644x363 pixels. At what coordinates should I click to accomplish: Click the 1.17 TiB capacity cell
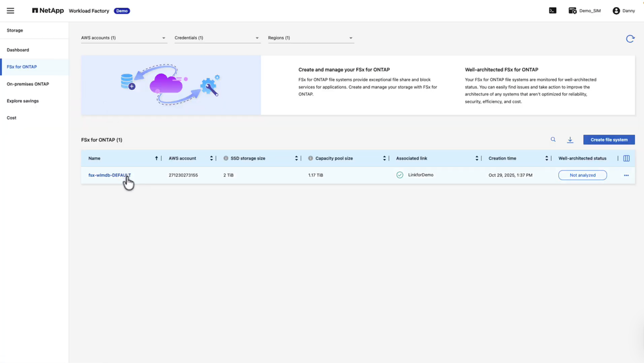[x=316, y=175]
